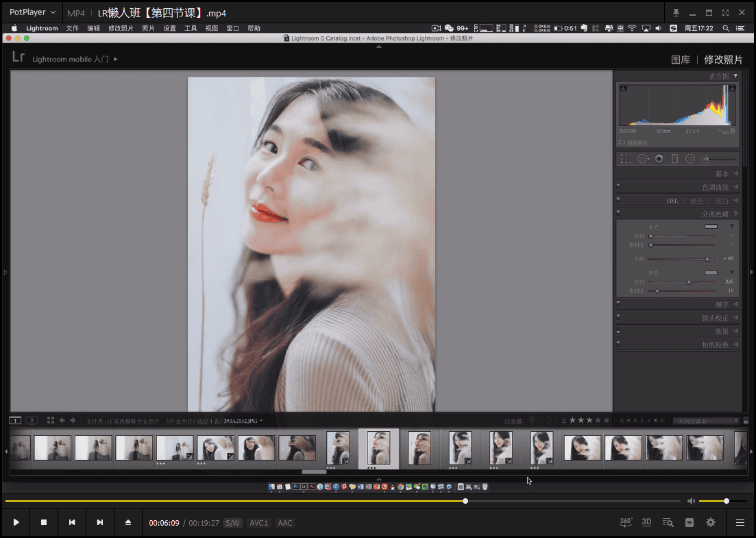
Task: Go back to previous photo source
Action: [x=62, y=420]
